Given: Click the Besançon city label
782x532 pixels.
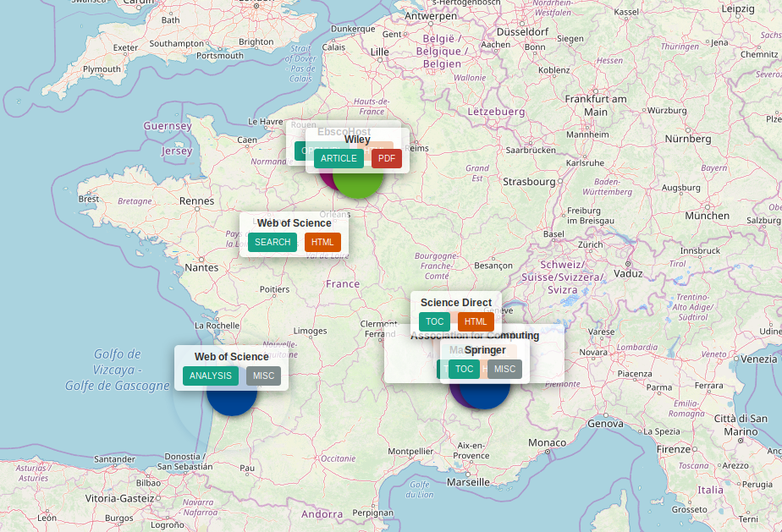Looking at the screenshot, I should 493,266.
